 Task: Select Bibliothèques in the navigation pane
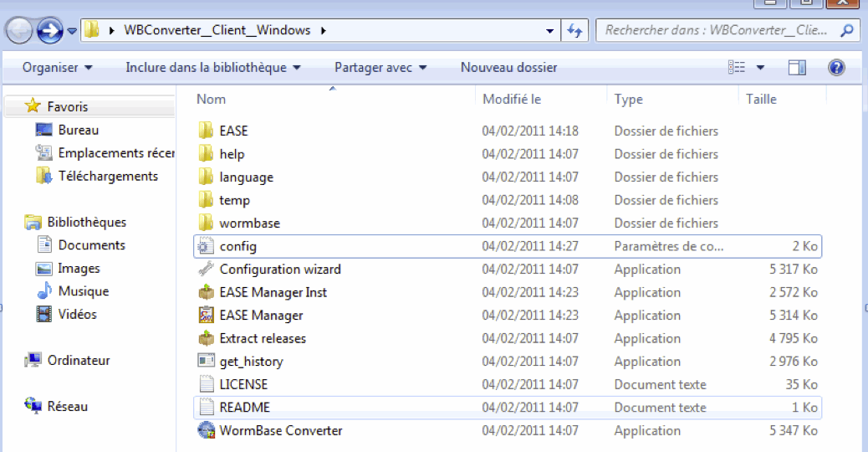coord(87,222)
